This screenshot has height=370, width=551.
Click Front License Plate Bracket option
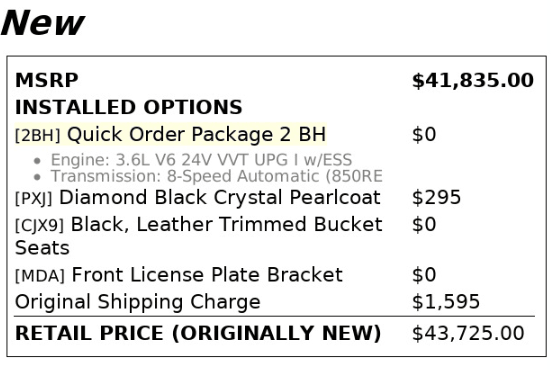coord(207,274)
